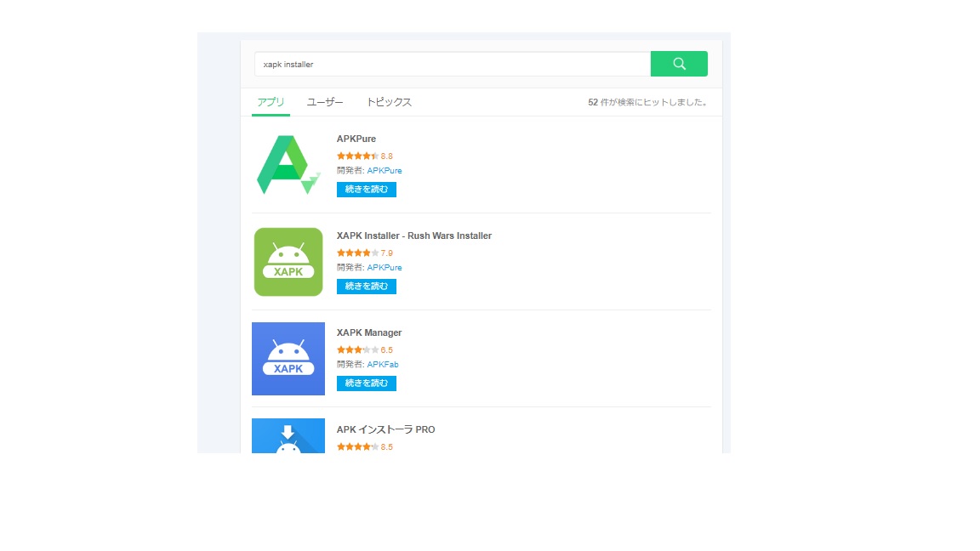Click 続きを読む under XAPK Installer
This screenshot has height=551, width=980.
click(367, 286)
